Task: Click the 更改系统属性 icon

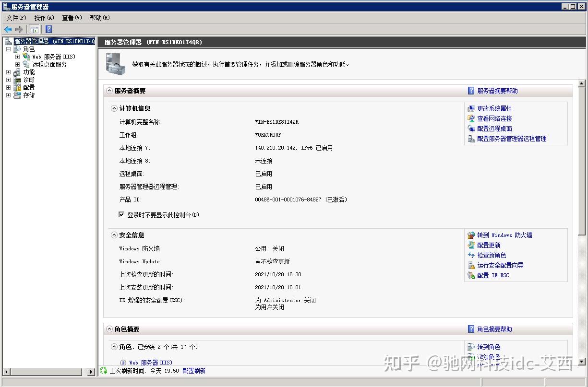Action: (x=471, y=108)
